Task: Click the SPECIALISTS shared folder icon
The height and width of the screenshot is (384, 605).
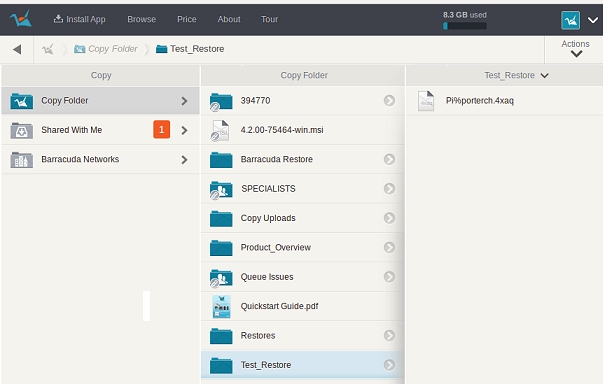Action: (x=221, y=190)
